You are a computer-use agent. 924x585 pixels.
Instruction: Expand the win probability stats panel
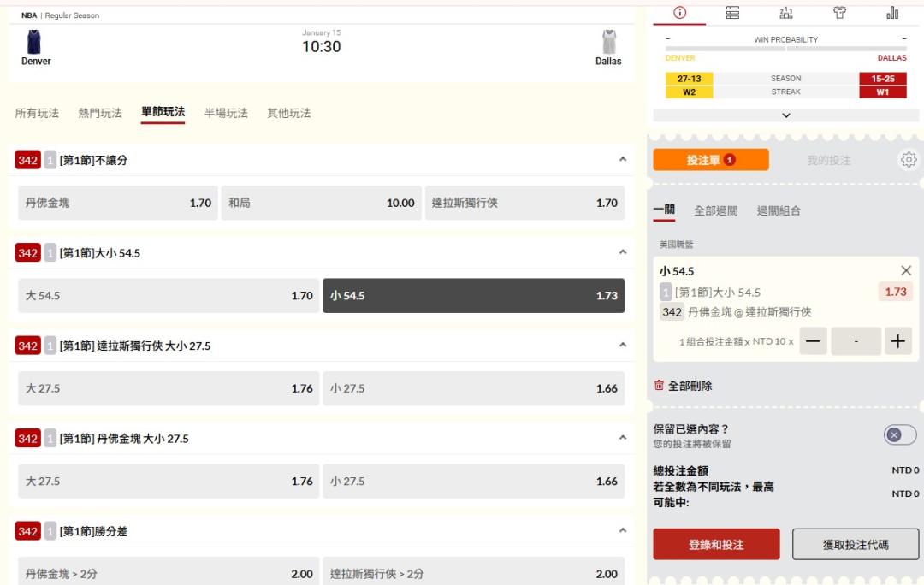click(786, 115)
